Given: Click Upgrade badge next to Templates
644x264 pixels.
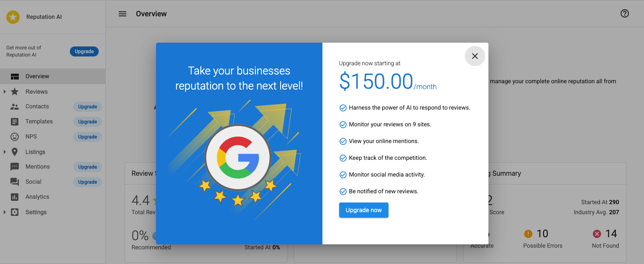Looking at the screenshot, I should (87, 122).
